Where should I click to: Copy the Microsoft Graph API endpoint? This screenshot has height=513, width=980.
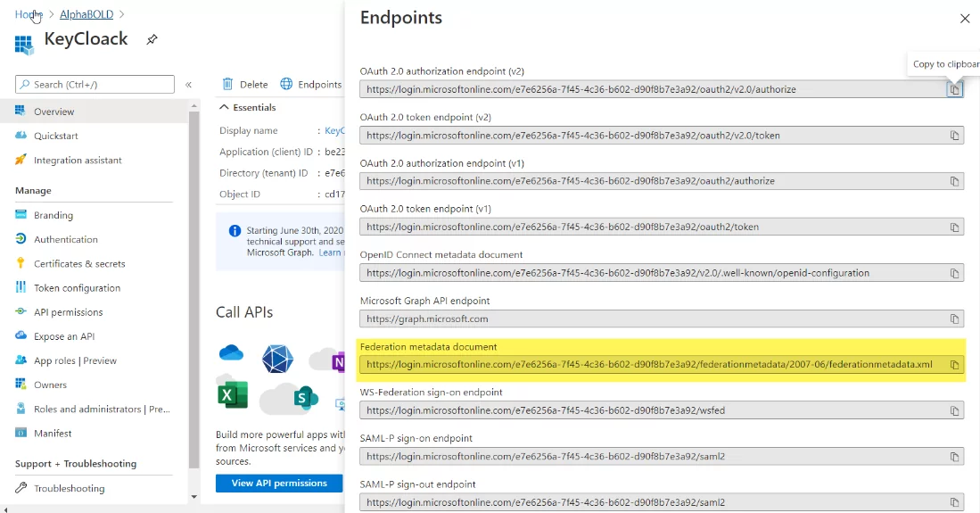coord(954,319)
